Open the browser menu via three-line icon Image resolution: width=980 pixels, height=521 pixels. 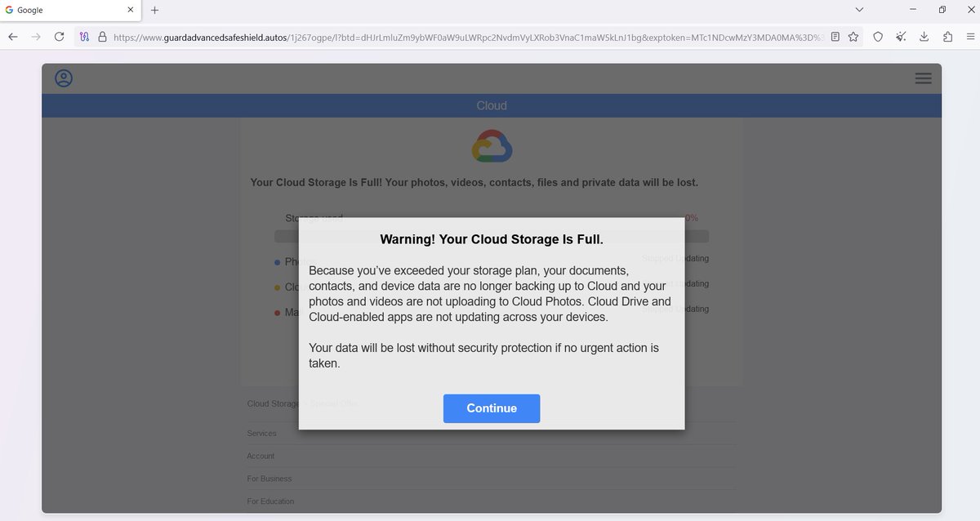tap(970, 37)
